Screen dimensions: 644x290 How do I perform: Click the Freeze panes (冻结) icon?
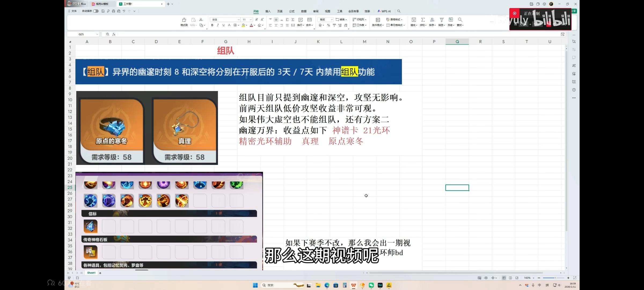pyautogui.click(x=451, y=20)
